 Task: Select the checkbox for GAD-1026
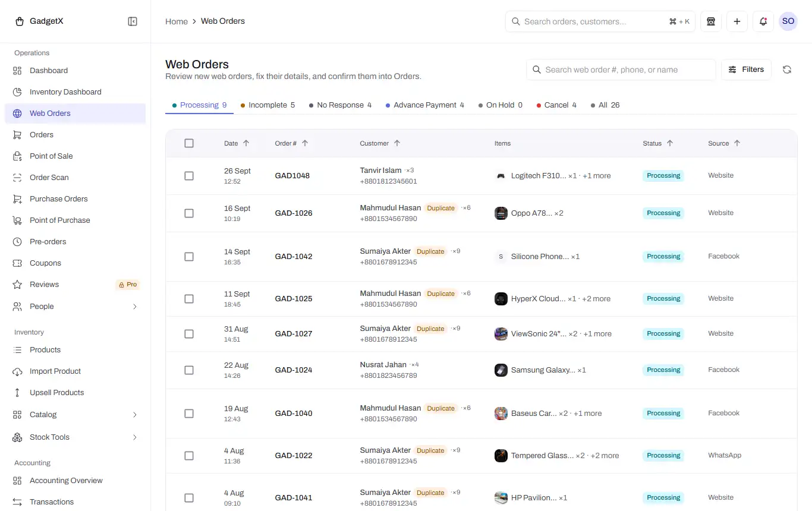tap(189, 213)
